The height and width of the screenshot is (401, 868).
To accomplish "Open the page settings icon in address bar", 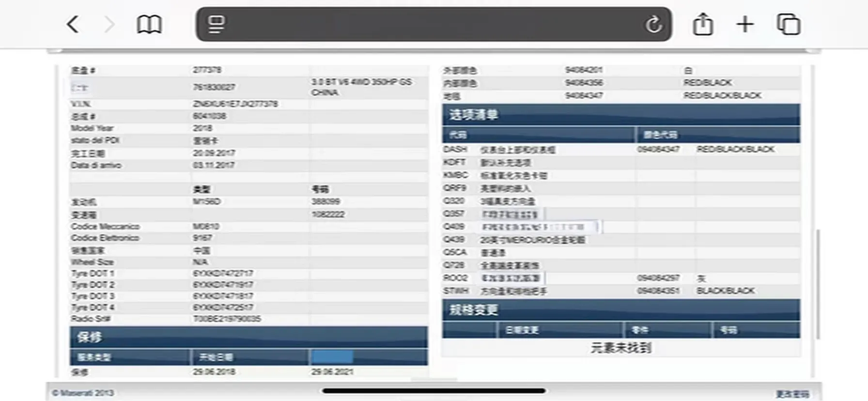I will click(216, 24).
